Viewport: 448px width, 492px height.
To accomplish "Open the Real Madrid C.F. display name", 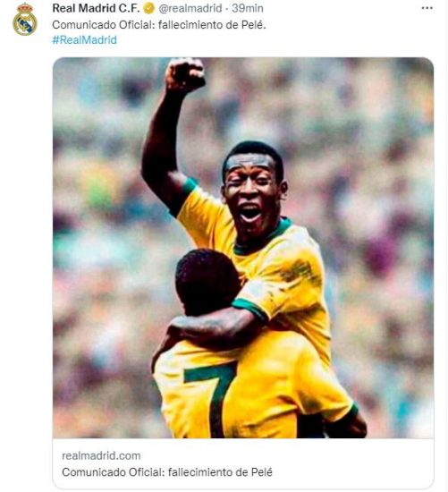I will [96, 8].
